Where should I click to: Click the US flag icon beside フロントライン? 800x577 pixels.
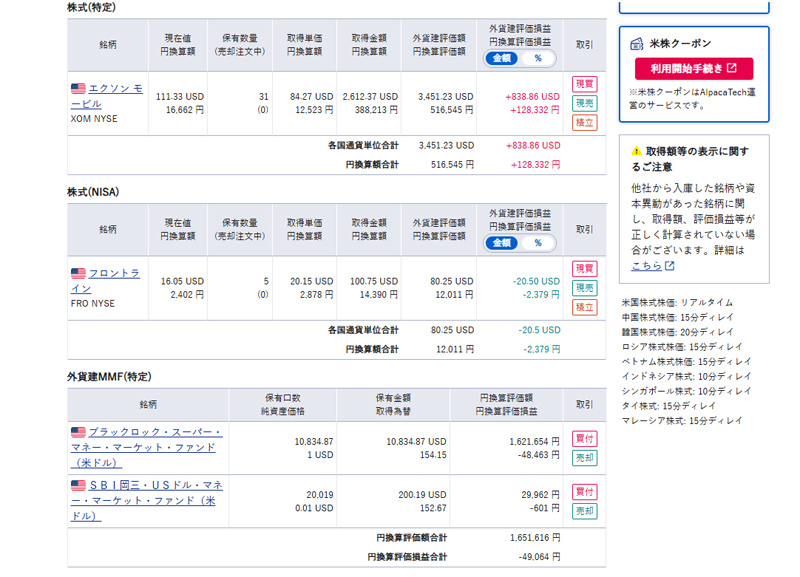78,273
